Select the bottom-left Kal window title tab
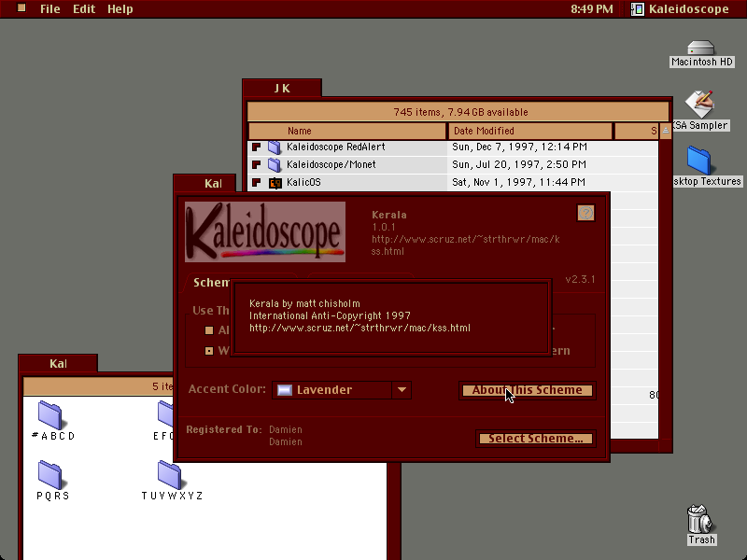The image size is (747, 560). tap(58, 363)
